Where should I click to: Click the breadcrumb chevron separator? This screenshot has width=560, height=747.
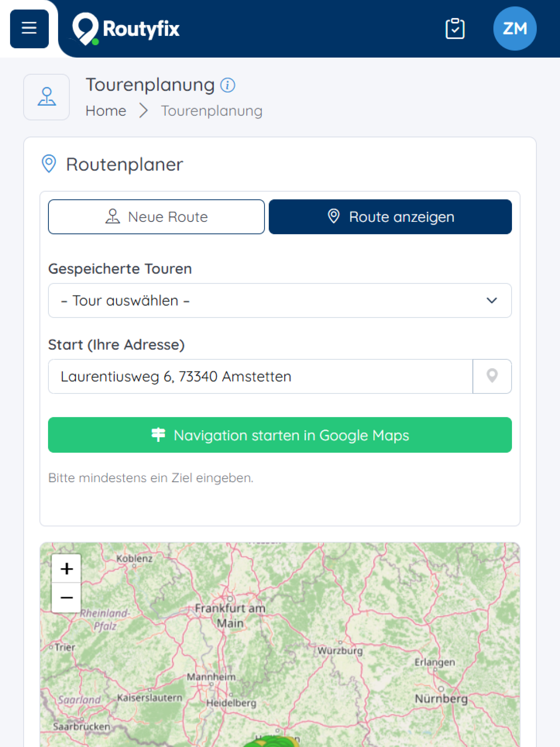144,111
